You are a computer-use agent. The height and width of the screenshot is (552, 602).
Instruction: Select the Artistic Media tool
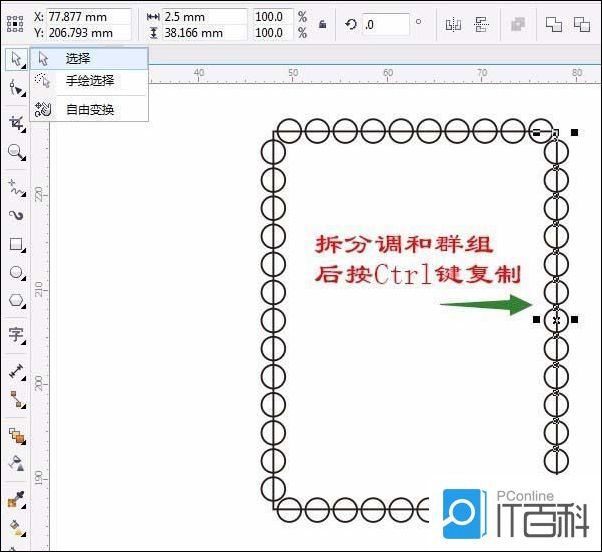point(16,216)
